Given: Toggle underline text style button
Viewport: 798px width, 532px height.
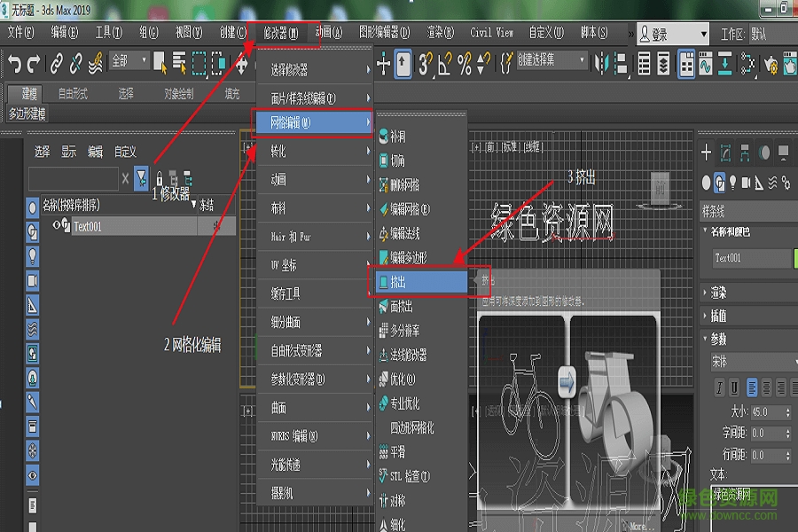Looking at the screenshot, I should point(735,387).
